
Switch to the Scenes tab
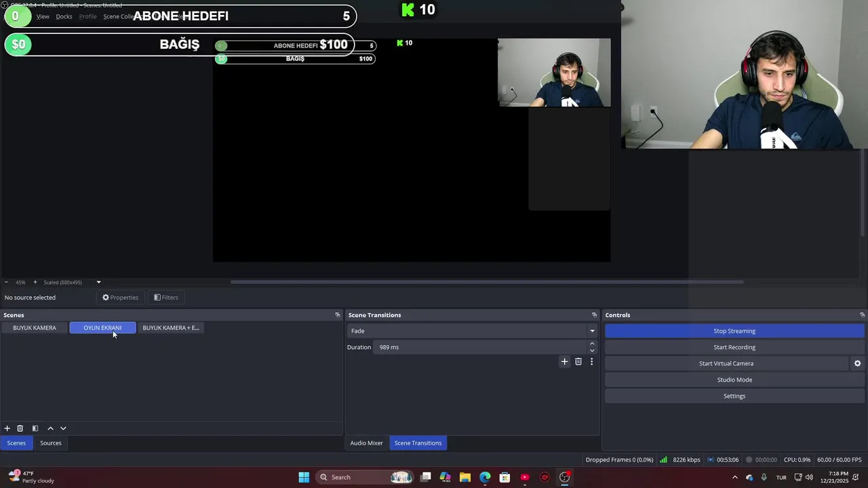(16, 443)
